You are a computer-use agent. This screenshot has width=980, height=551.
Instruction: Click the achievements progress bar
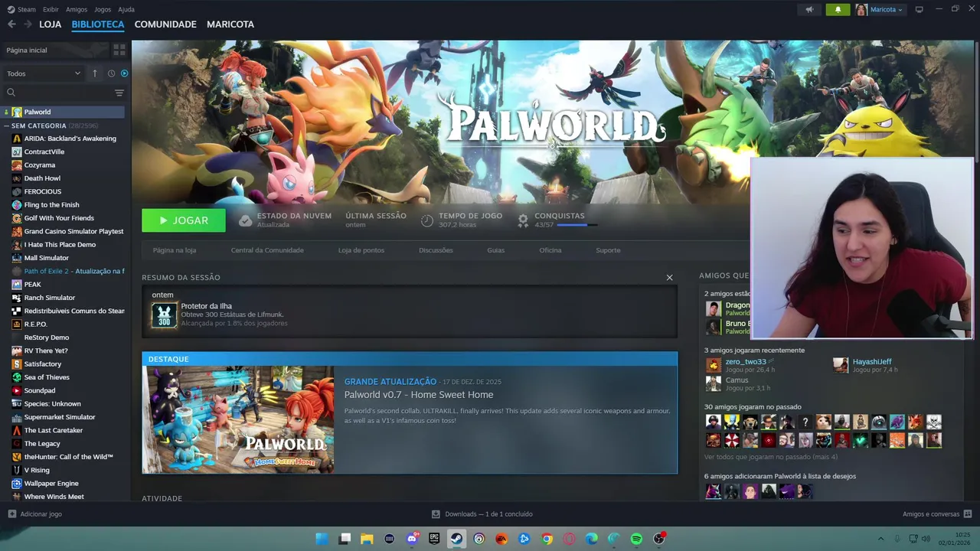coord(577,225)
